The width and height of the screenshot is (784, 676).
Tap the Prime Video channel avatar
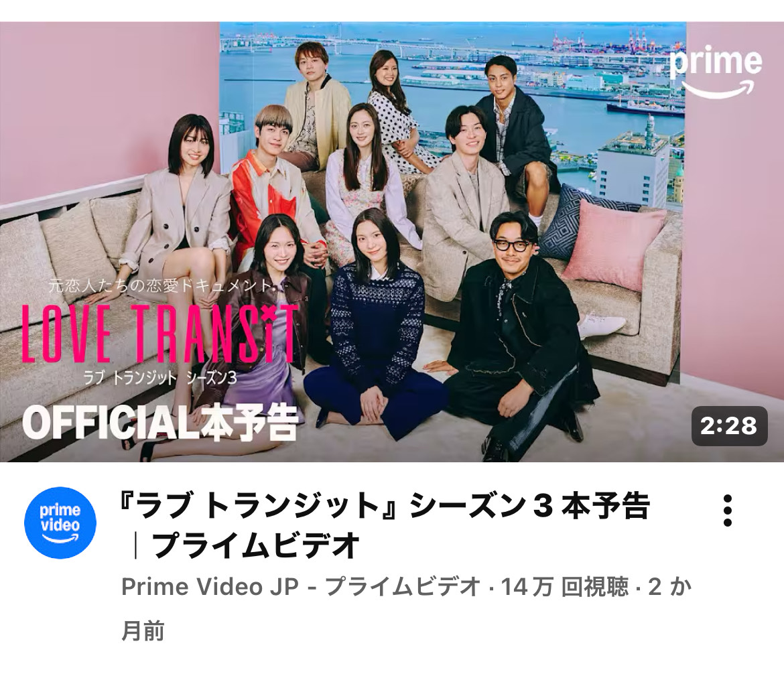[60, 523]
